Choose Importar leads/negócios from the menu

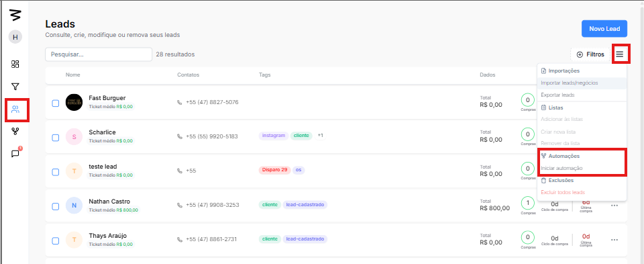click(x=582, y=83)
